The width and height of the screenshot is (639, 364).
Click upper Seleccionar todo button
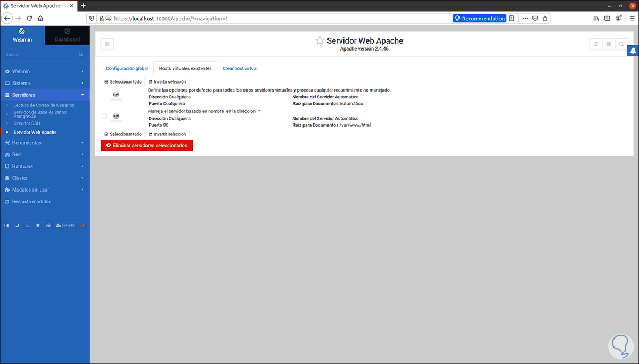[x=123, y=82]
